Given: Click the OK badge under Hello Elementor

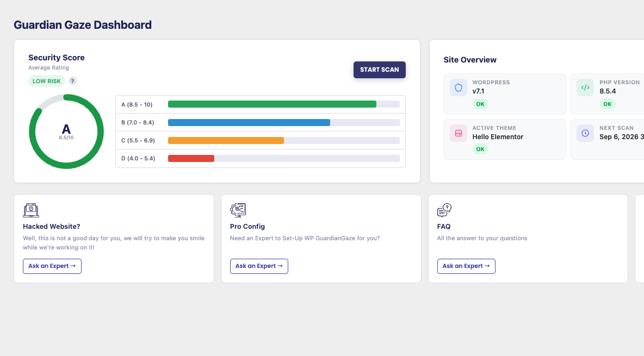Looking at the screenshot, I should (x=480, y=149).
